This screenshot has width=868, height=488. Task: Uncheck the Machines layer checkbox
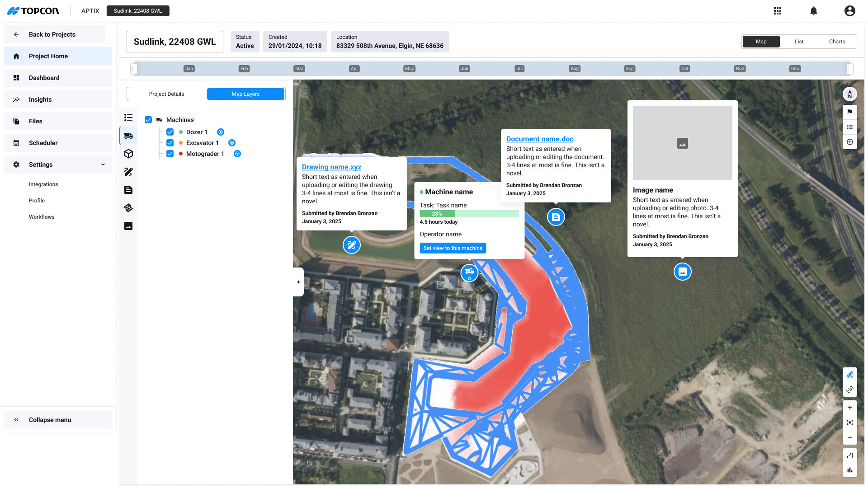coord(148,120)
